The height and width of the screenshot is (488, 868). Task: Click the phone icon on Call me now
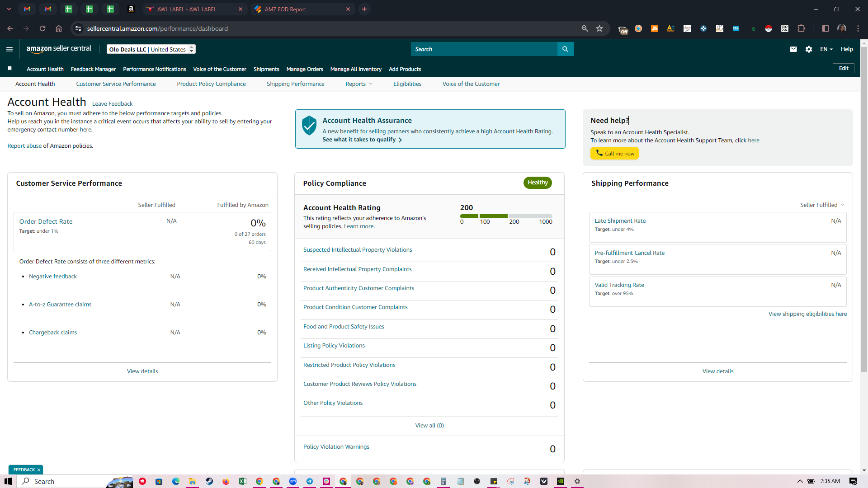[x=599, y=153]
